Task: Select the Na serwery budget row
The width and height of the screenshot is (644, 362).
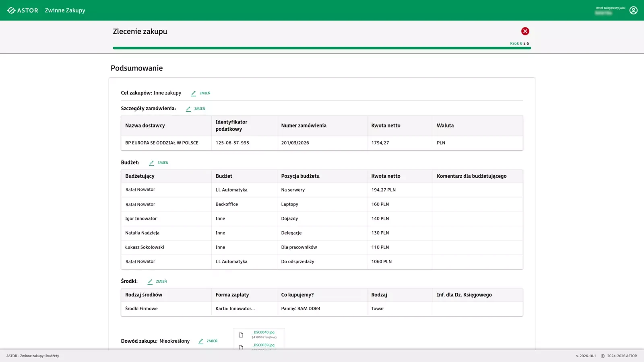Action: pos(293,190)
